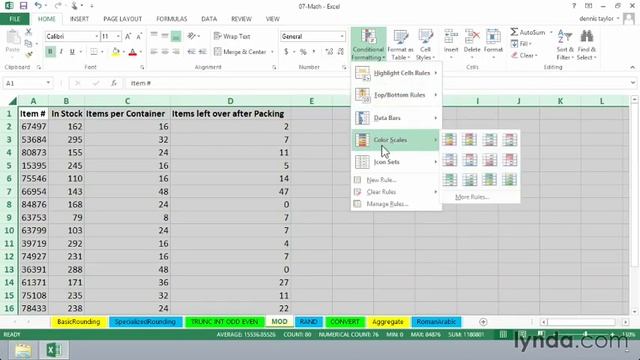Click the Cut scissors icon

[x=28, y=32]
